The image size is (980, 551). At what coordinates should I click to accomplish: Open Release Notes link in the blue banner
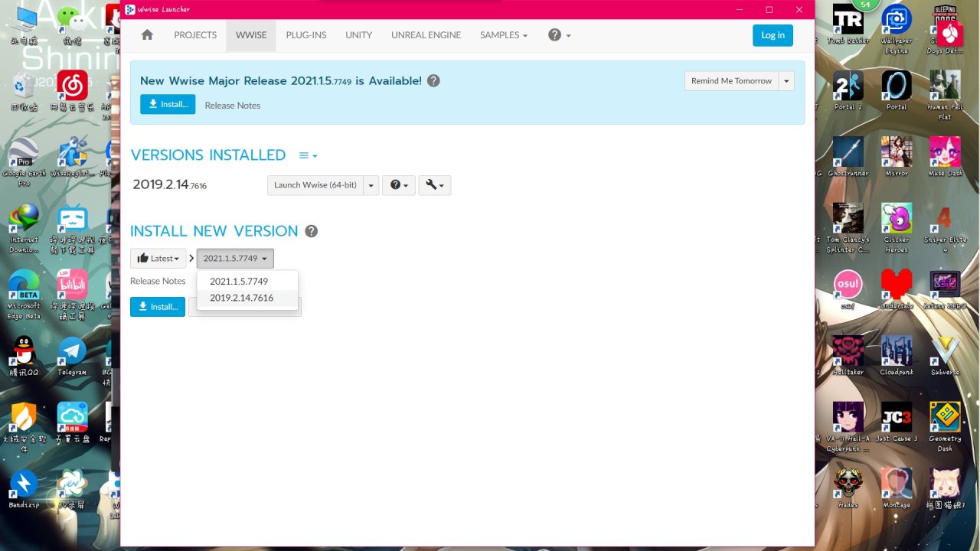coord(233,106)
